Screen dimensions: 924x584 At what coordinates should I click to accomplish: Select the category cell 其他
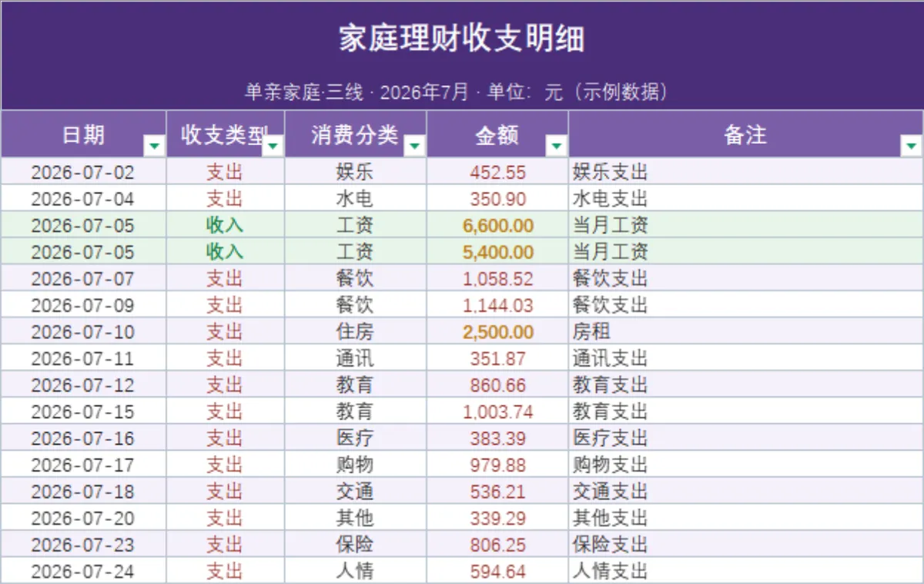(356, 518)
